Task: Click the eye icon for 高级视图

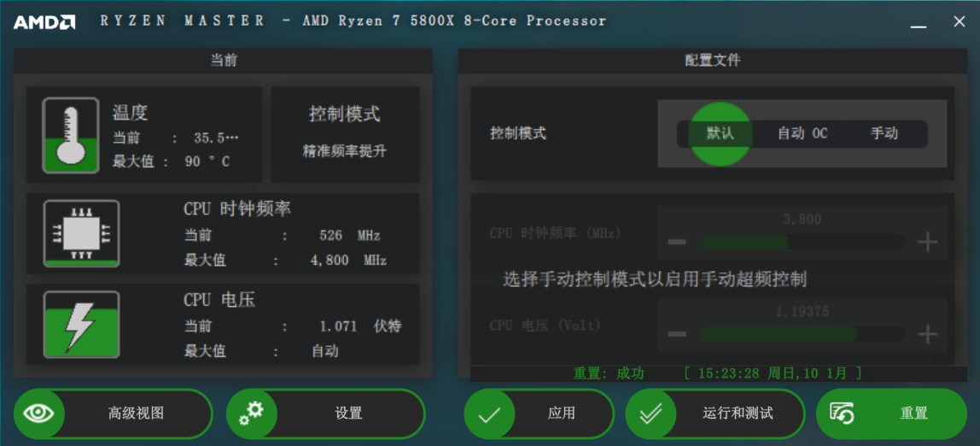Action: tap(38, 414)
